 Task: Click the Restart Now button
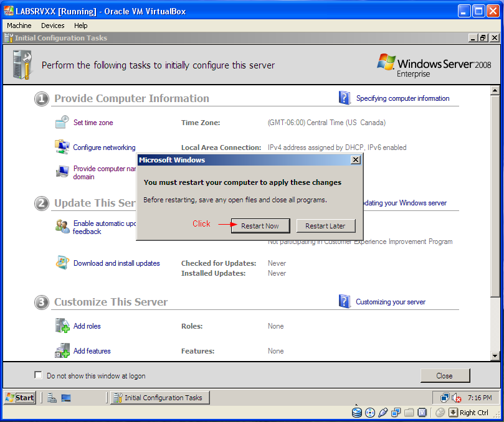tap(260, 226)
